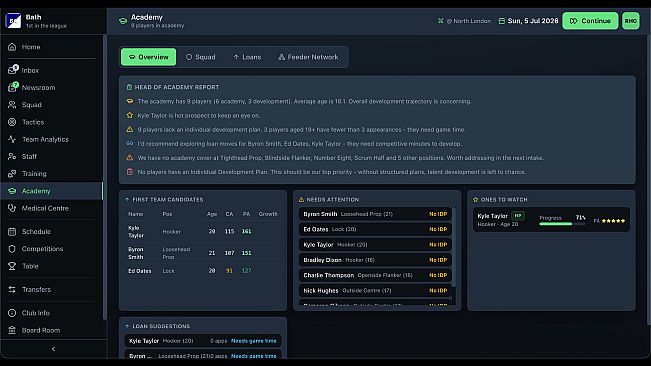Click Kyle Taylor's five-star PA rating
Image resolution: width=651 pixels, height=366 pixels.
(x=613, y=221)
